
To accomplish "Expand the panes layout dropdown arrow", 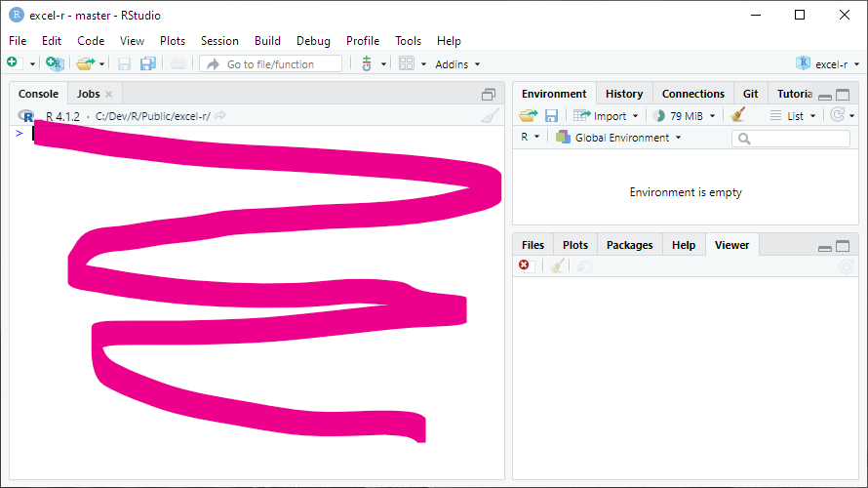I will 423,64.
